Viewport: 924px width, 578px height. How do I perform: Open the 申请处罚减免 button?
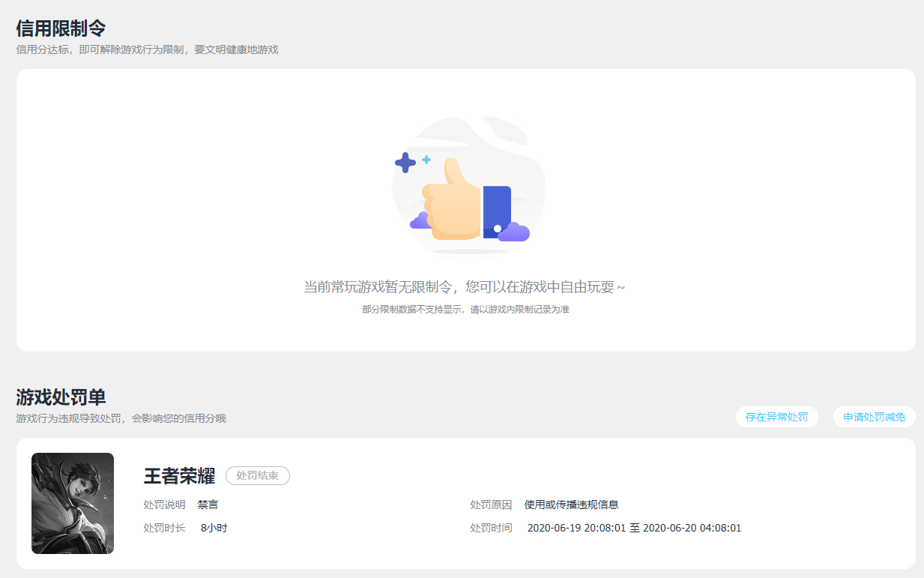point(874,417)
